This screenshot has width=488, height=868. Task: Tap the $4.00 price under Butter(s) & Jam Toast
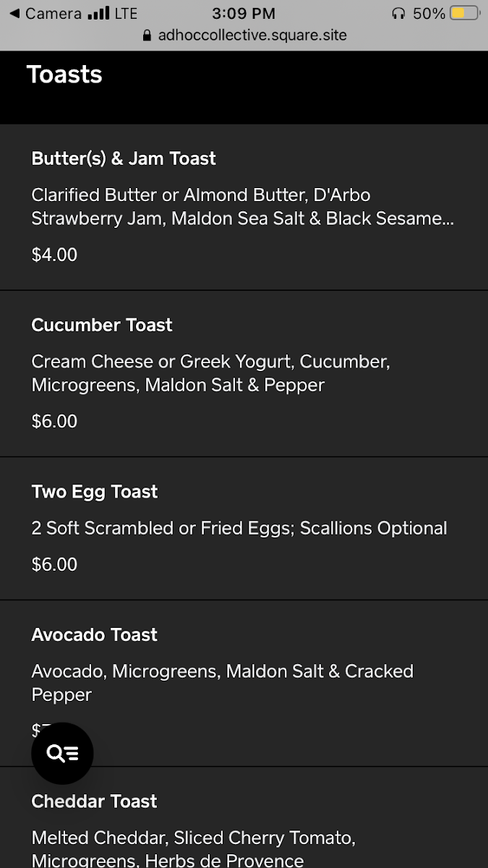[x=54, y=255]
